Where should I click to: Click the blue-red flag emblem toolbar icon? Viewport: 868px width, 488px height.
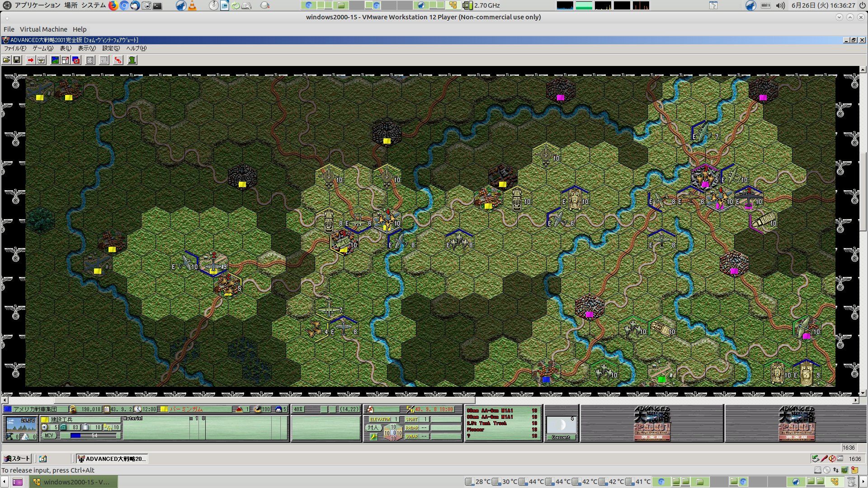click(x=76, y=60)
